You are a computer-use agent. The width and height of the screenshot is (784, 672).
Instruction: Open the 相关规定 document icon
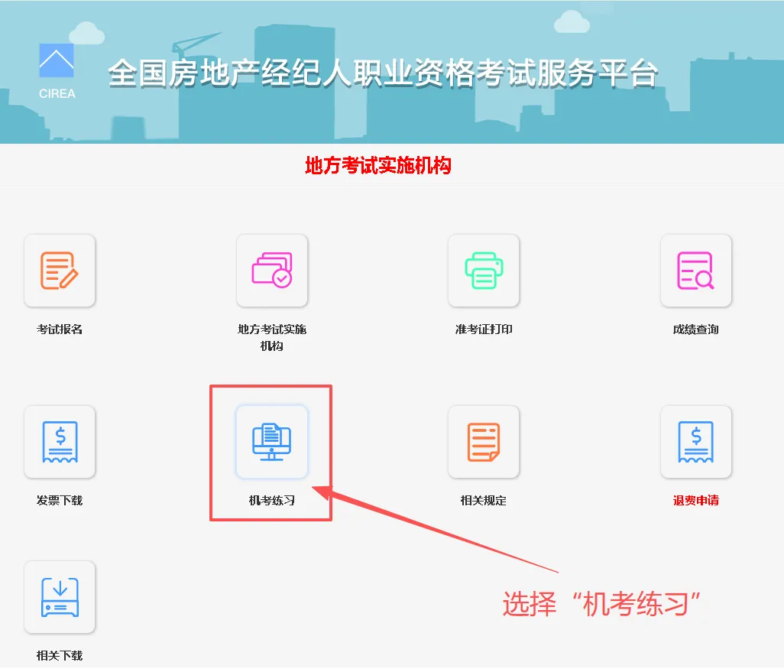(x=484, y=441)
